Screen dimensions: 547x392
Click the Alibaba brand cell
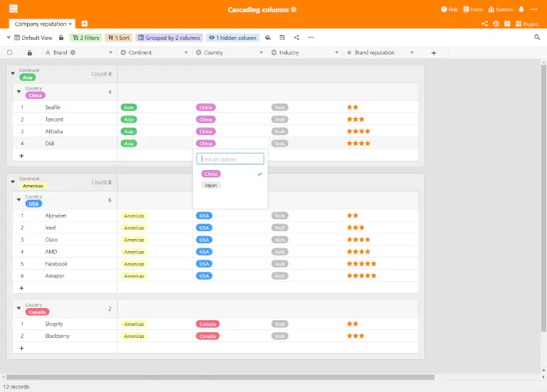pos(54,132)
